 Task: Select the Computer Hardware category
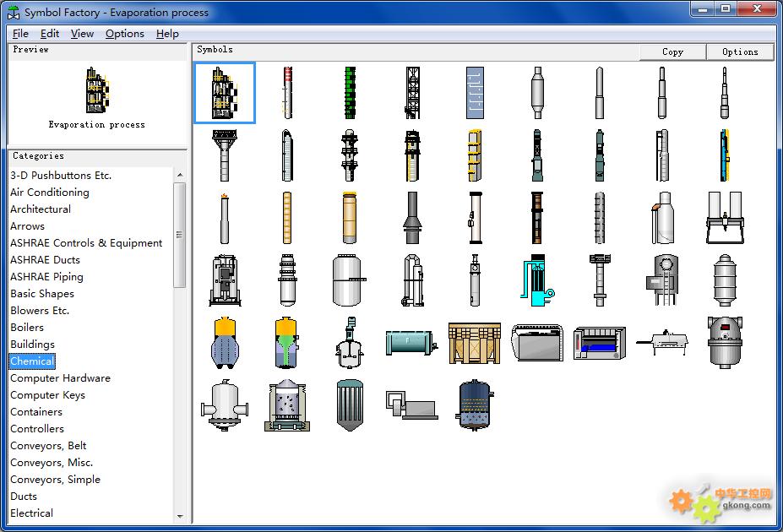[60, 378]
